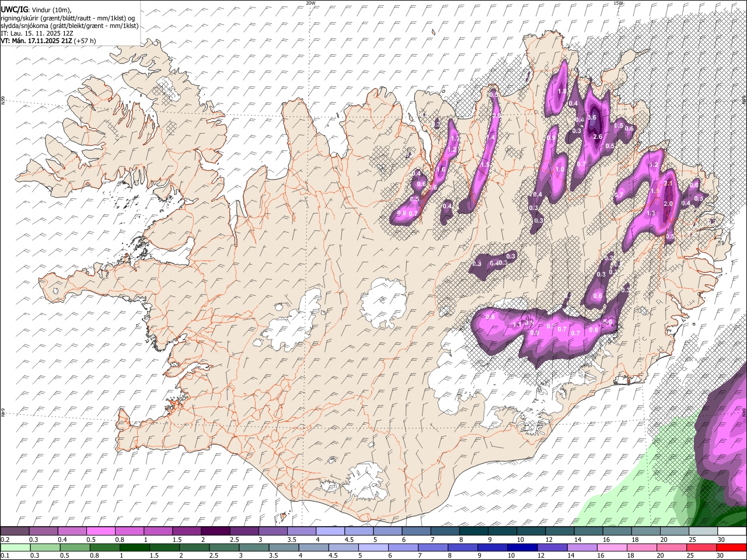Image resolution: width=747 pixels, height=560 pixels.
Task: Pick the bottom legend row swatch labeled 6
Action: (403, 547)
